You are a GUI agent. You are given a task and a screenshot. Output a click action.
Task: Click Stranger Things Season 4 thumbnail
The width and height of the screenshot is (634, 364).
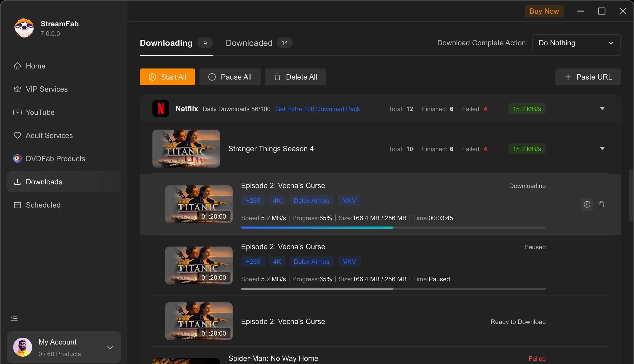point(186,149)
